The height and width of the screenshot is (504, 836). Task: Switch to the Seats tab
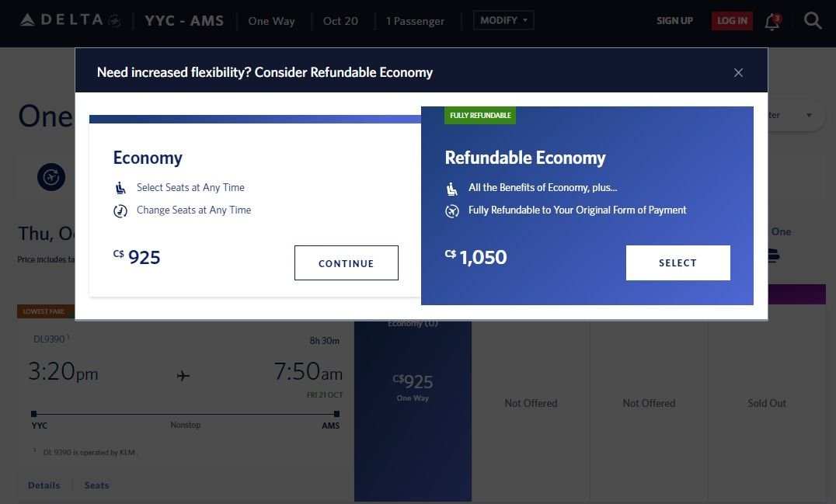point(96,485)
